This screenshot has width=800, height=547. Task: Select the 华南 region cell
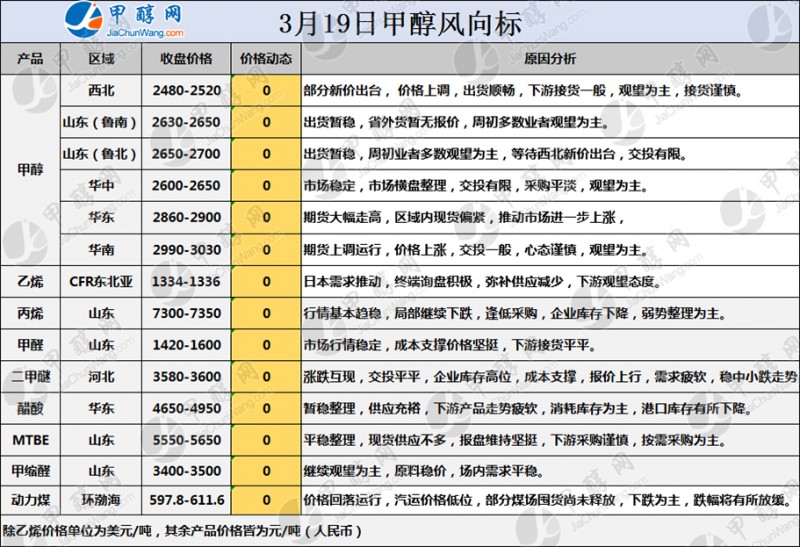tap(101, 250)
